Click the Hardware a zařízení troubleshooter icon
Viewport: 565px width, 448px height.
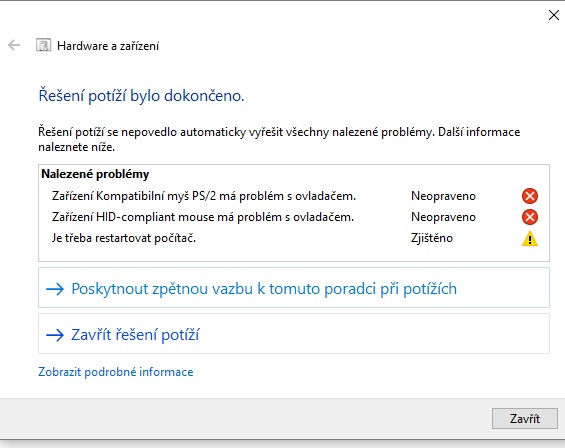point(43,45)
